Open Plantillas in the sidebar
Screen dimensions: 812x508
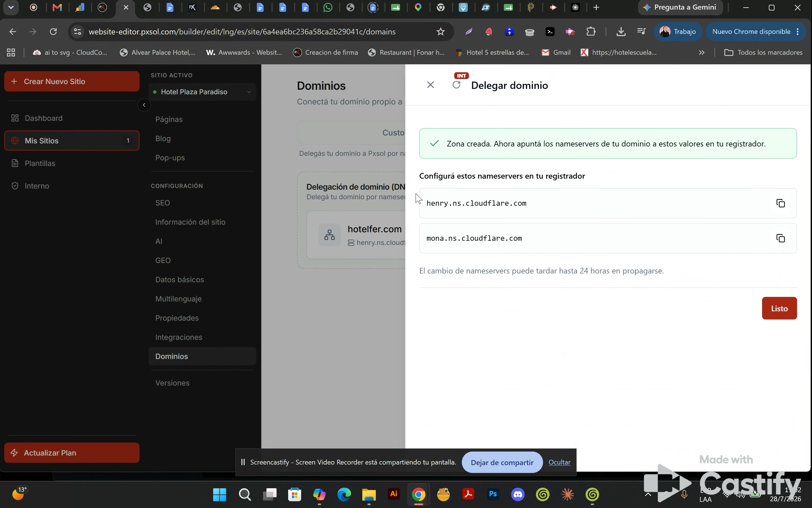click(72, 163)
